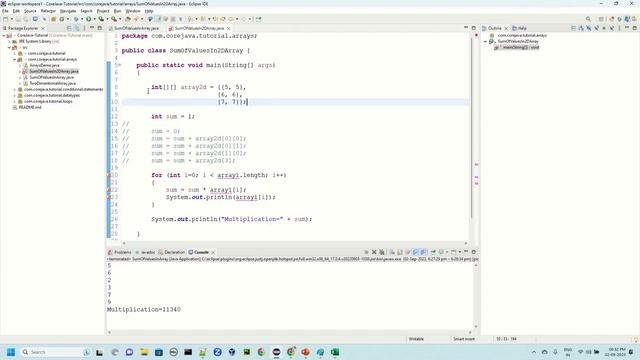Open the New wizard dropdown arrow
This screenshot has height=360, width=640.
click(x=11, y=19)
